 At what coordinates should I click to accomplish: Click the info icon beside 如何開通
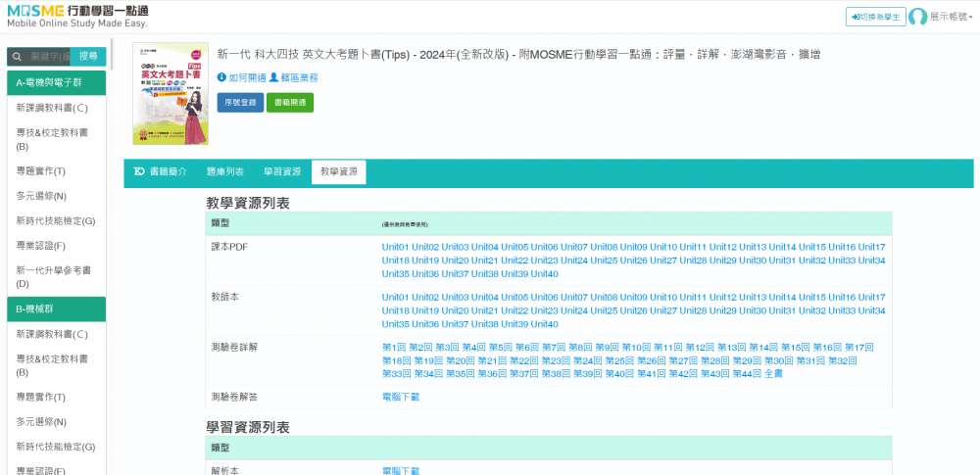point(221,77)
